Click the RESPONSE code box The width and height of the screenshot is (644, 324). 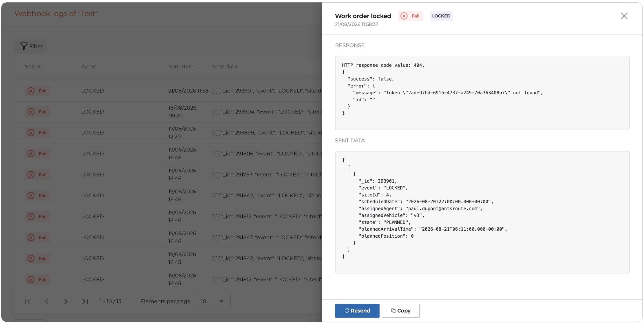click(482, 93)
